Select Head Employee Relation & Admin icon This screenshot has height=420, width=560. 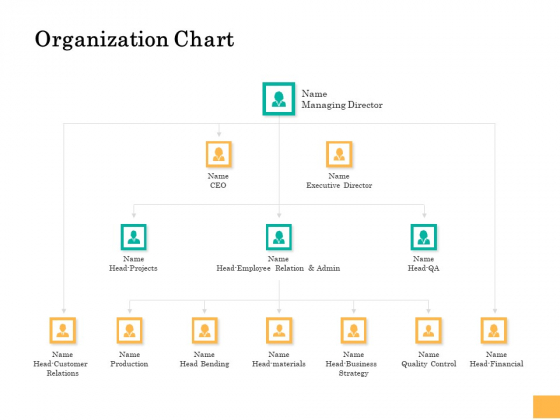pyautogui.click(x=279, y=237)
